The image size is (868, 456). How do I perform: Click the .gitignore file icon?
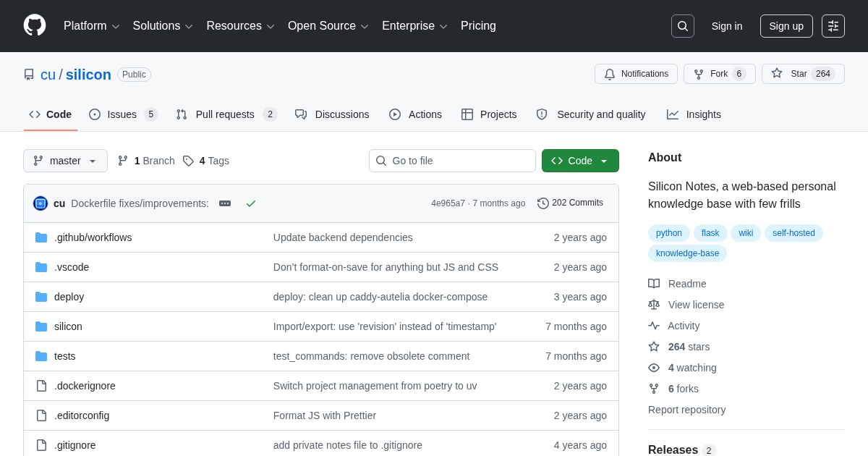point(41,445)
